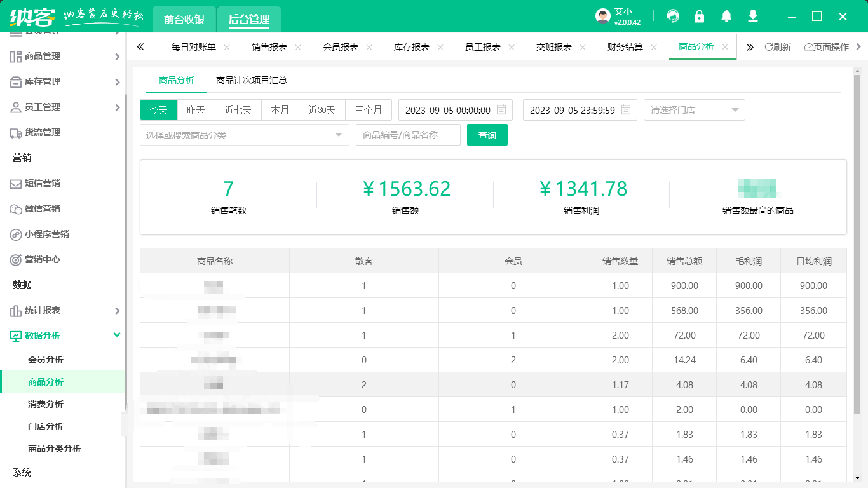Open the end date calendar picker
868x488 pixels.
[625, 109]
